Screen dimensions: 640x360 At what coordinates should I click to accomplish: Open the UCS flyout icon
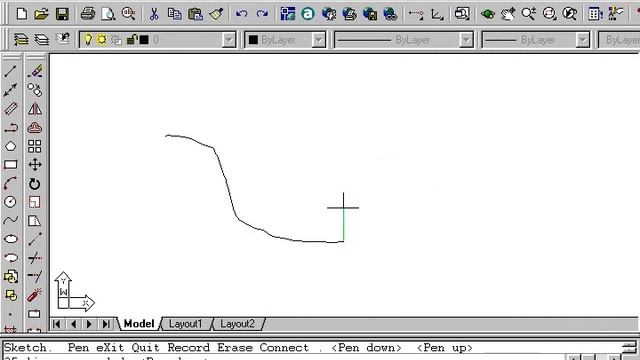pos(437,15)
